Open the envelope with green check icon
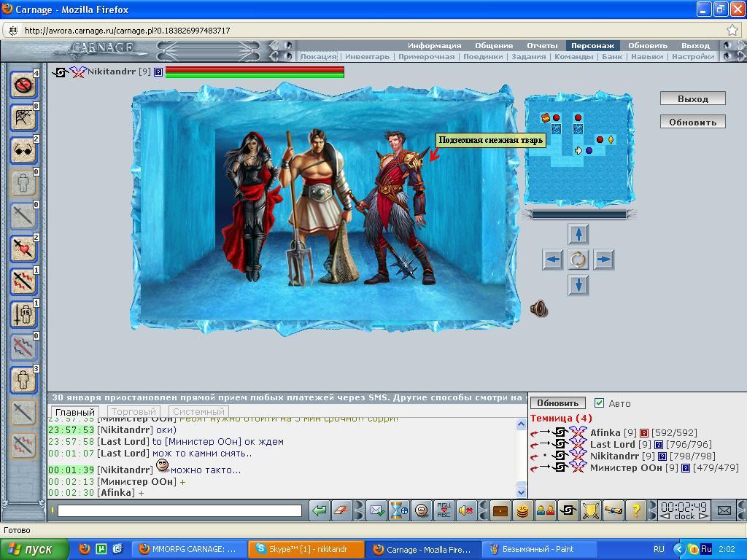This screenshot has height=560, width=747. point(377,511)
